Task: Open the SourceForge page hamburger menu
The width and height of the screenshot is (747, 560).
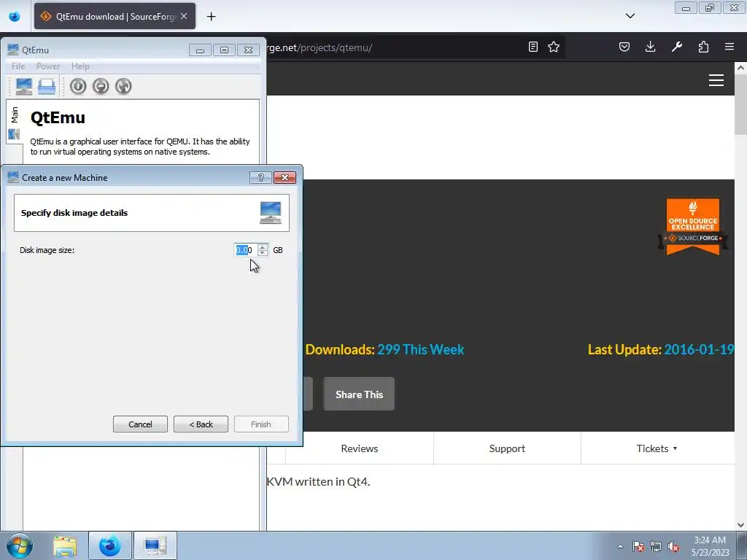Action: 716,80
